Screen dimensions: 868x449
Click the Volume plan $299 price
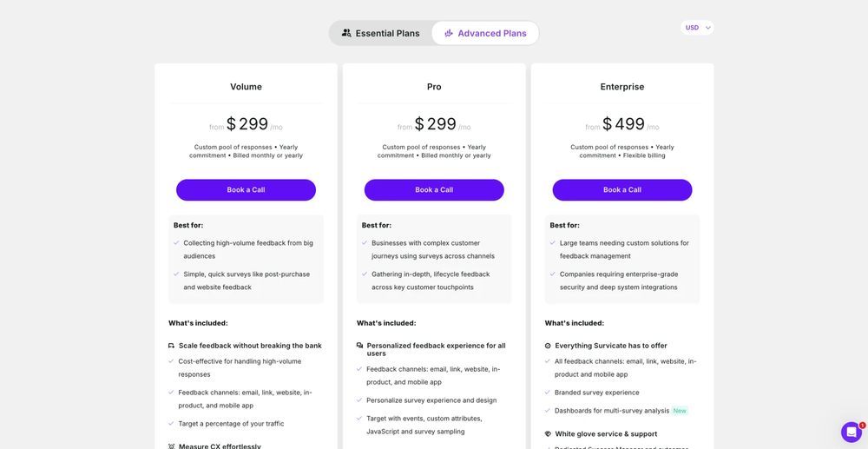[x=247, y=124]
